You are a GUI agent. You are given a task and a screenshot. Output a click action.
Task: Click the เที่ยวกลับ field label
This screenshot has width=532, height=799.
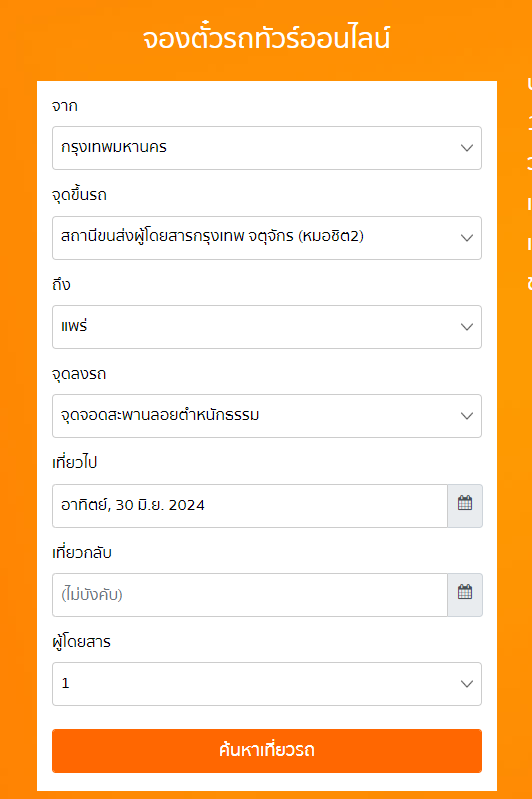[82, 552]
